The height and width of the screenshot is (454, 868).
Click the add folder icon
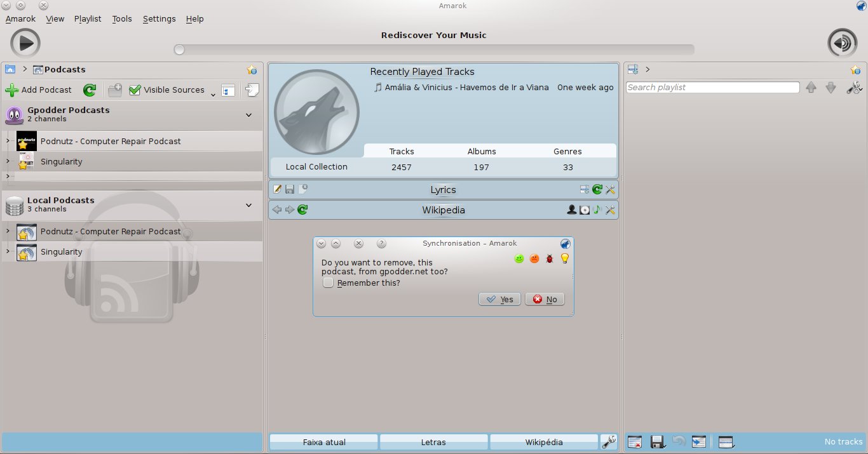point(115,90)
